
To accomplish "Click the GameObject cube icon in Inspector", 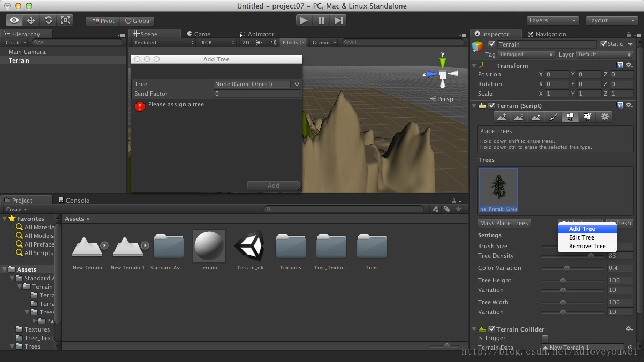I will tap(478, 47).
